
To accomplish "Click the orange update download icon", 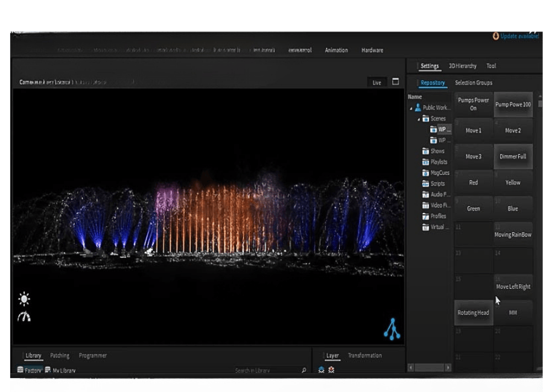I will click(x=496, y=36).
